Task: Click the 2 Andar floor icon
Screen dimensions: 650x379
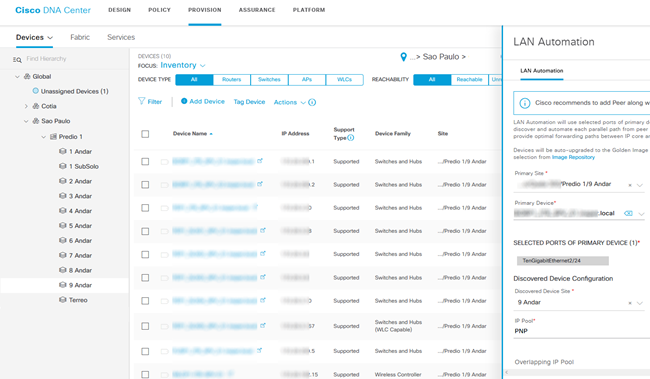Action: pos(63,181)
